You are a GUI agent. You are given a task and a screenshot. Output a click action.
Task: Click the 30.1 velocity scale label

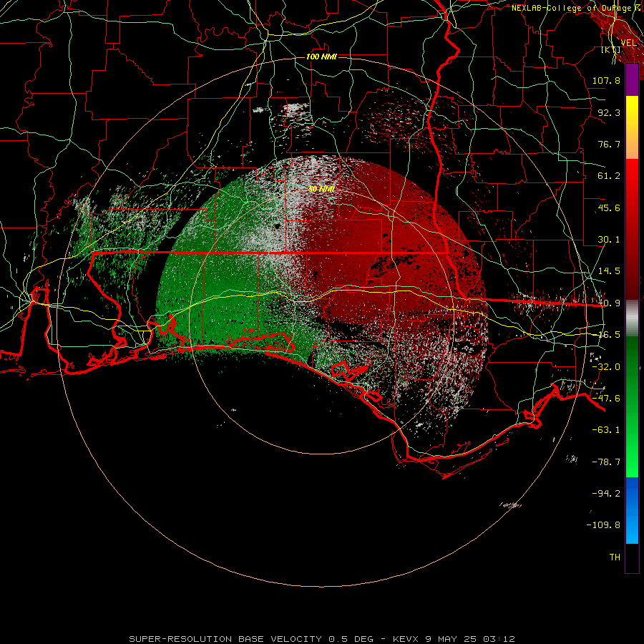click(x=609, y=240)
